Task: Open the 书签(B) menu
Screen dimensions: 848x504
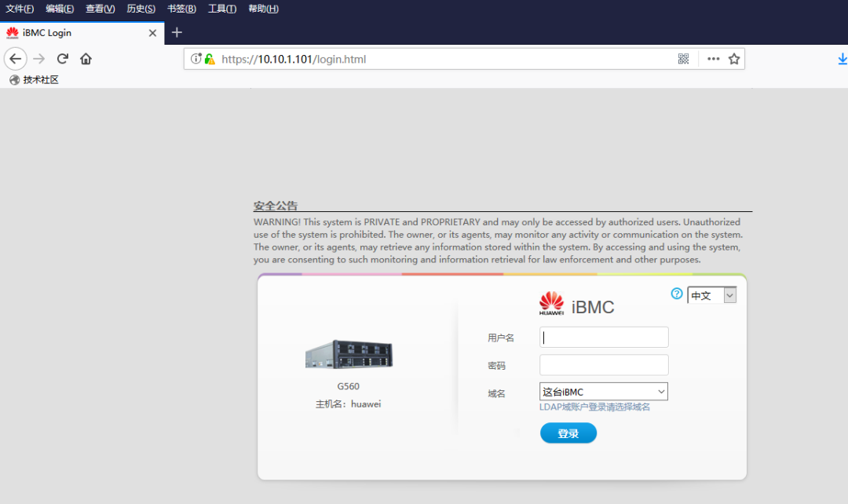Action: pos(181,9)
